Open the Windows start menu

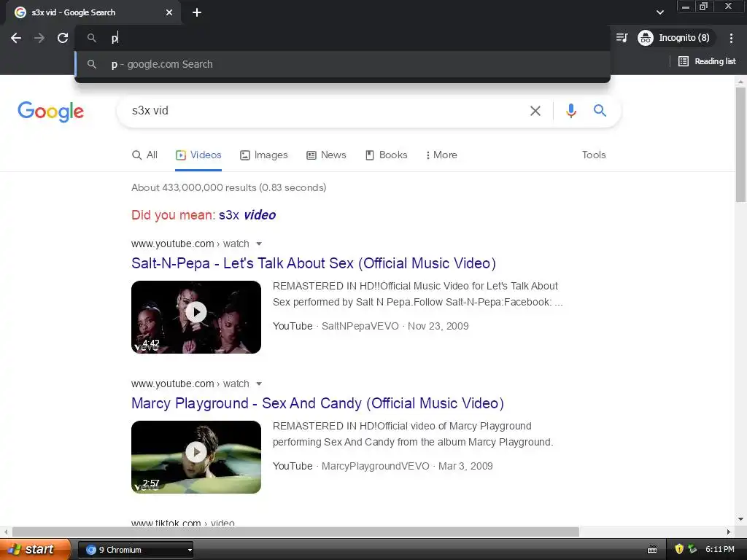35,550
